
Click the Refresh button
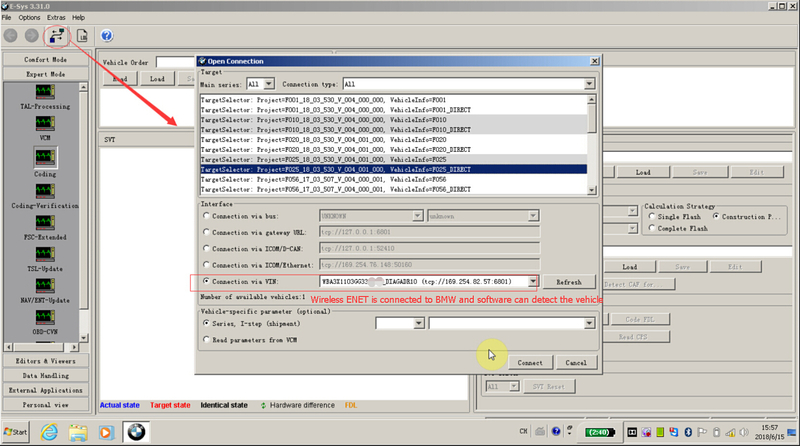[x=569, y=282]
